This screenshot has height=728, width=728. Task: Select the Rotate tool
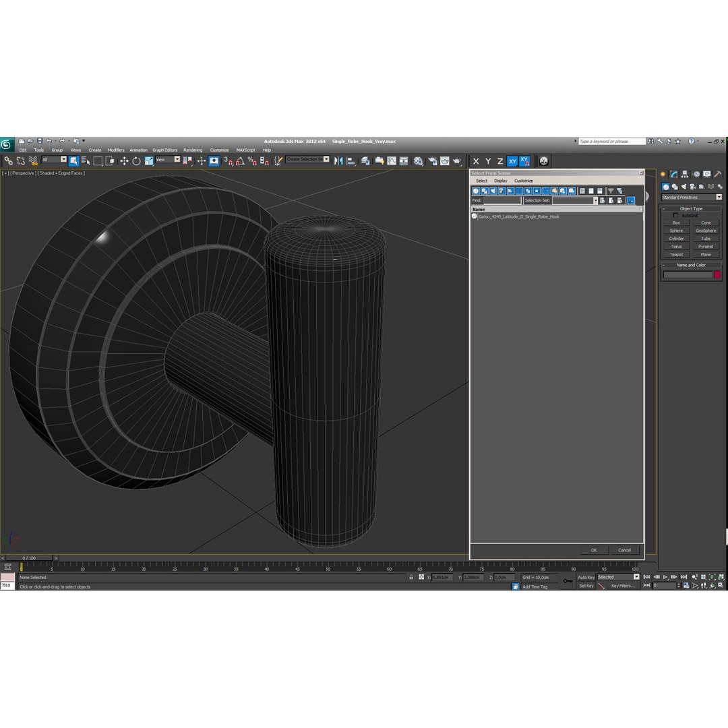pos(136,161)
